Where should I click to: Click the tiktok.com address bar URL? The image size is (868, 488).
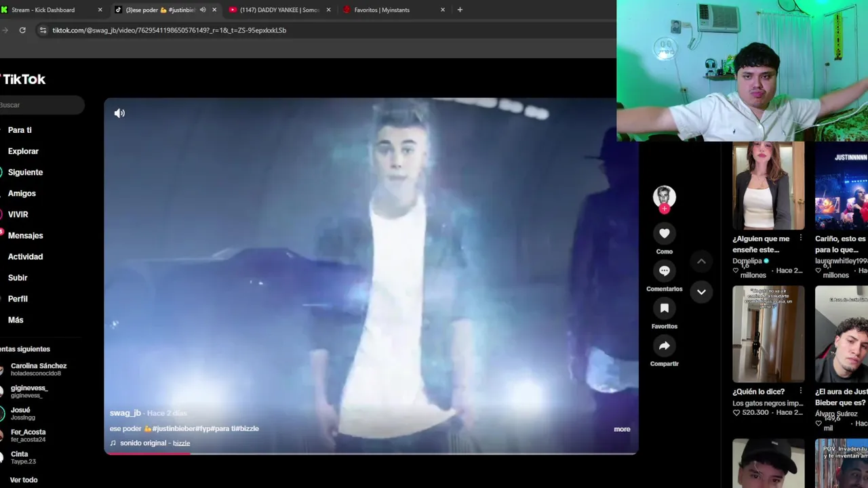coord(170,30)
